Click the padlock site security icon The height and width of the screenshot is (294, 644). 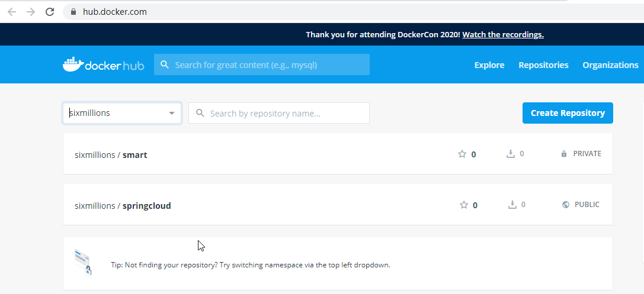(x=73, y=12)
